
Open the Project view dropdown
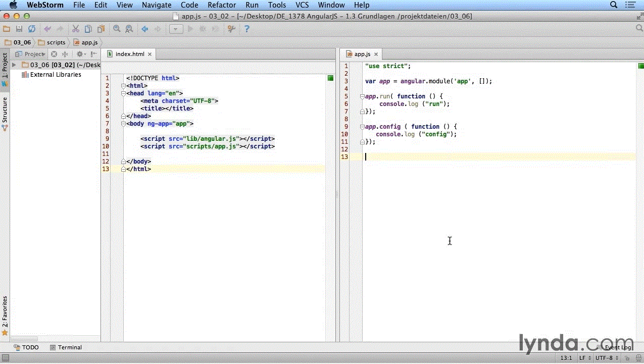30,54
